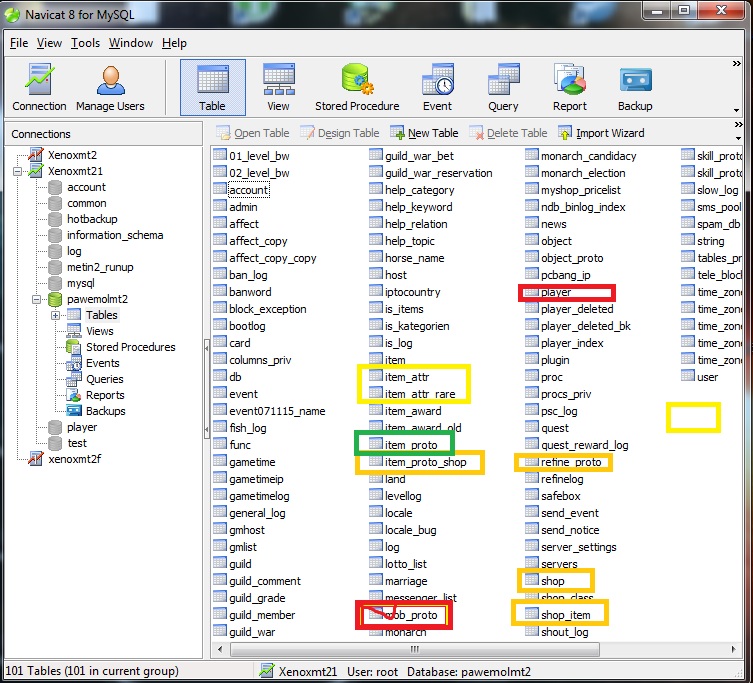Select the refine_proto table
Viewport: 753px width, 683px height.
(x=571, y=462)
